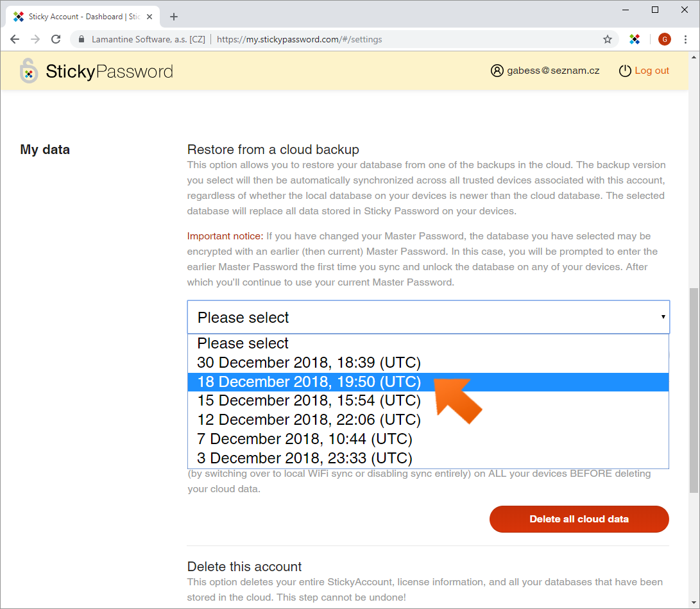This screenshot has width=700, height=609.
Task: Go back to the previous page
Action: click(15, 39)
